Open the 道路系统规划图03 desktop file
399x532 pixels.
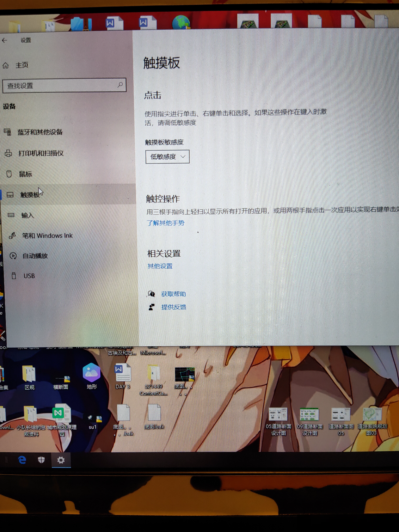click(x=372, y=422)
